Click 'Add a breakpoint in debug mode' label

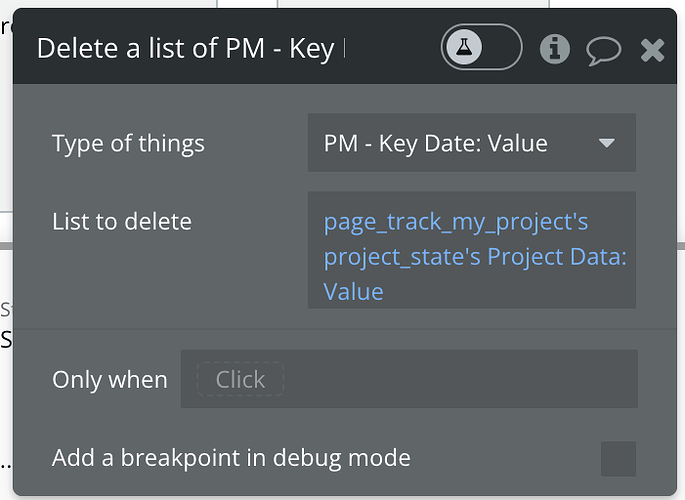coord(231,458)
